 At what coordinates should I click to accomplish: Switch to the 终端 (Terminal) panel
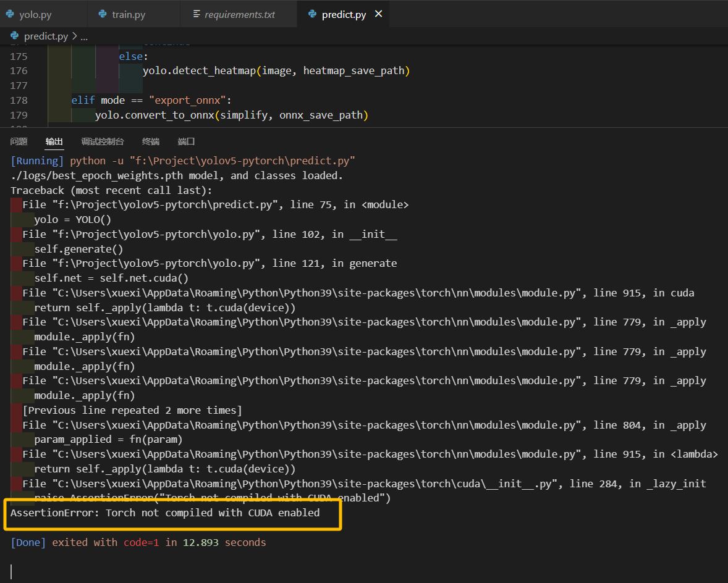click(x=151, y=141)
